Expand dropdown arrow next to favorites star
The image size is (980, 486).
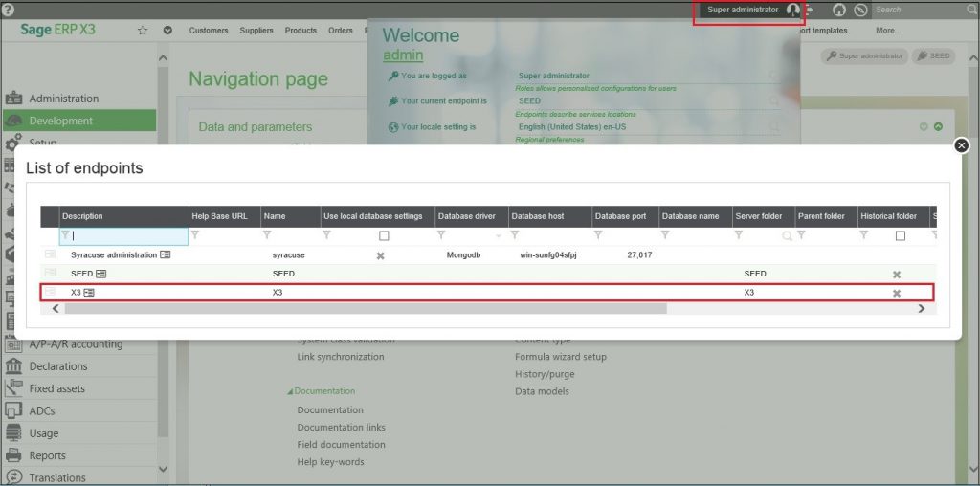(x=167, y=30)
